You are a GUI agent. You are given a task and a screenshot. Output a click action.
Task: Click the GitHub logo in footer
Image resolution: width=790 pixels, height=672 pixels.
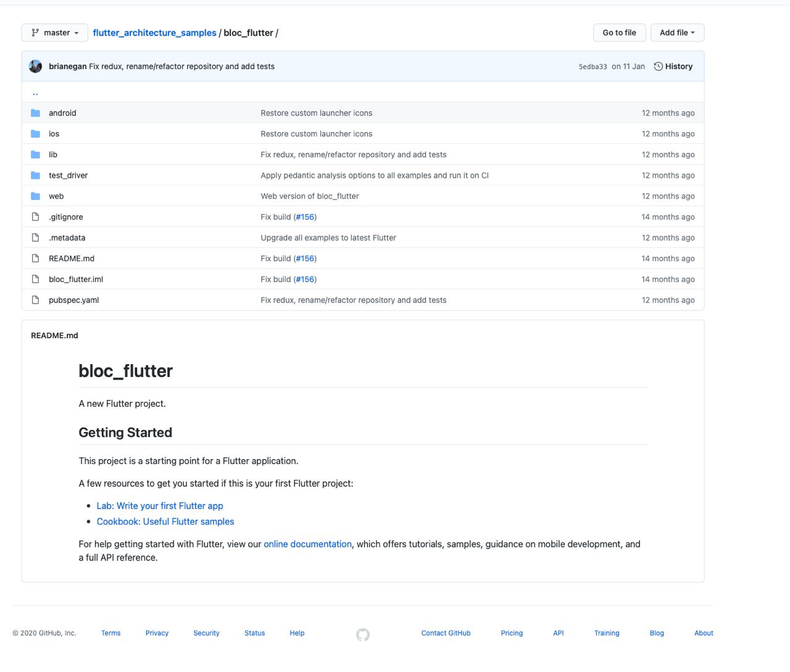point(363,634)
